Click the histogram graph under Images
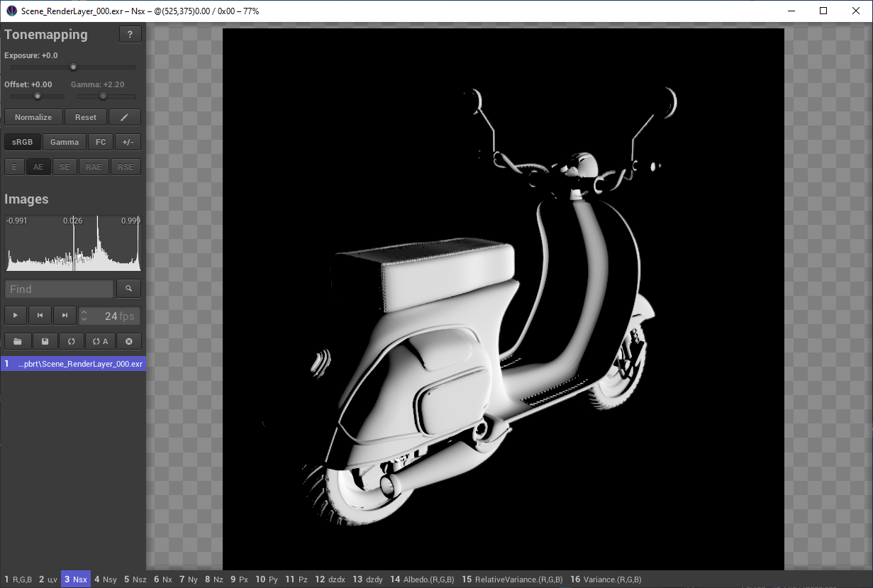This screenshot has height=588, width=873. click(73, 243)
